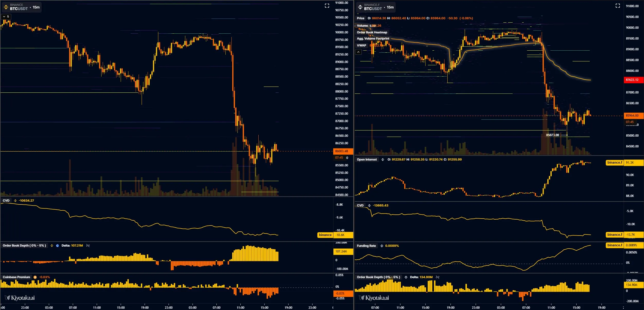
Task: Click Bitcoin icon beside Coinbase Premium
Action: 35,277
